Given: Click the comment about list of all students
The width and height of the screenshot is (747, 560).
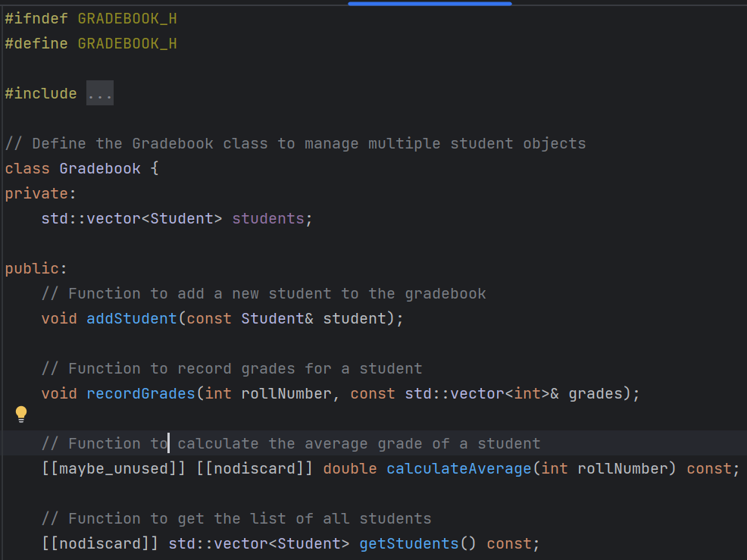Looking at the screenshot, I should click(x=236, y=518).
